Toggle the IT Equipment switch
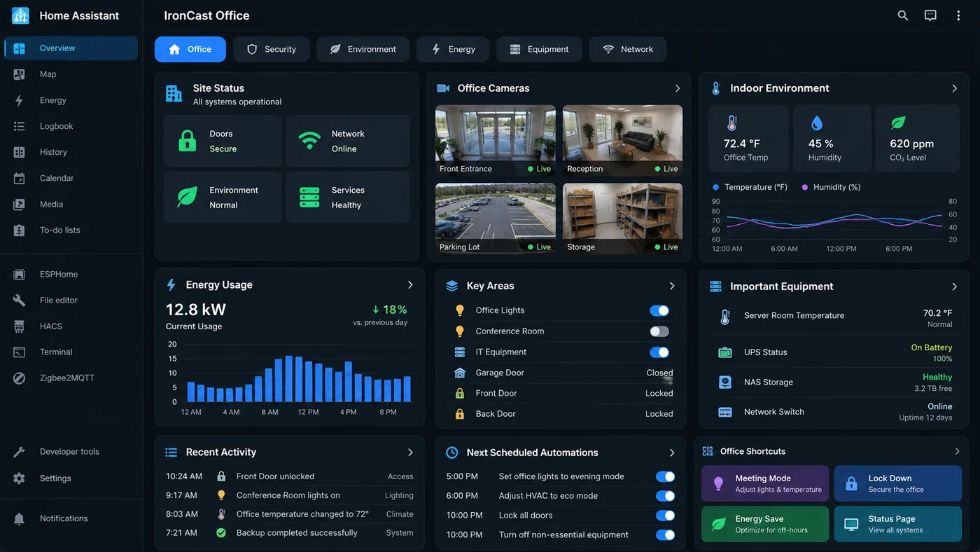The width and height of the screenshot is (980, 552). coord(659,352)
